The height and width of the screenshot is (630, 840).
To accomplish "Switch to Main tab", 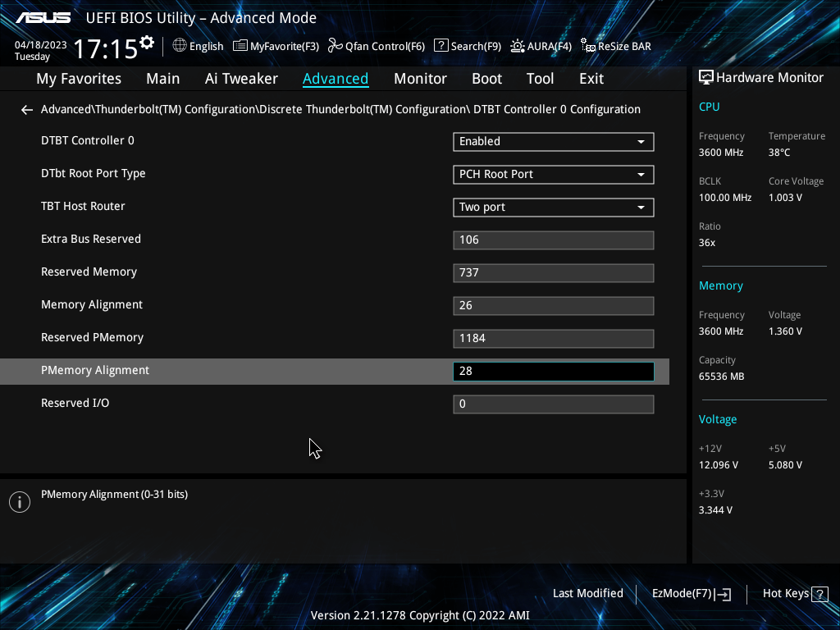I will point(163,79).
